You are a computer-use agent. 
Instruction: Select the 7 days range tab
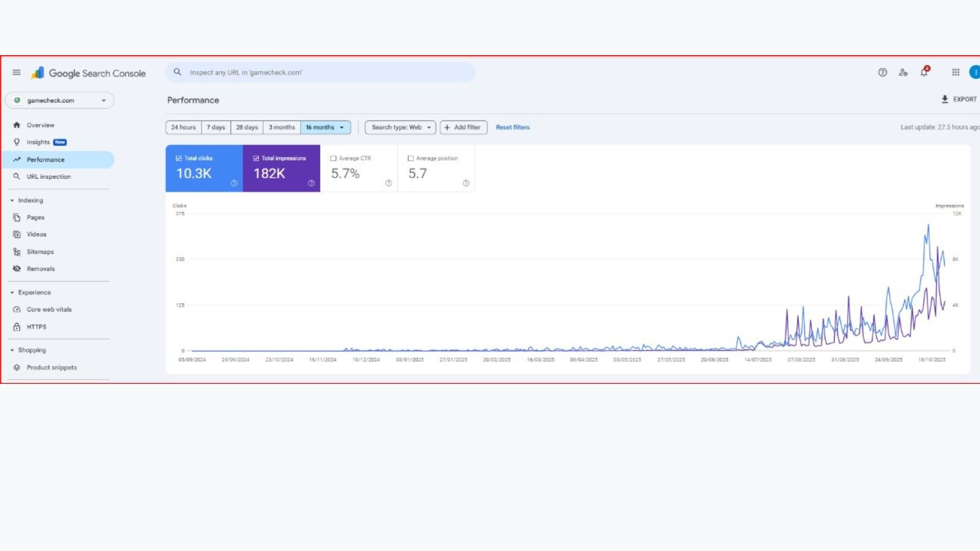pyautogui.click(x=216, y=127)
